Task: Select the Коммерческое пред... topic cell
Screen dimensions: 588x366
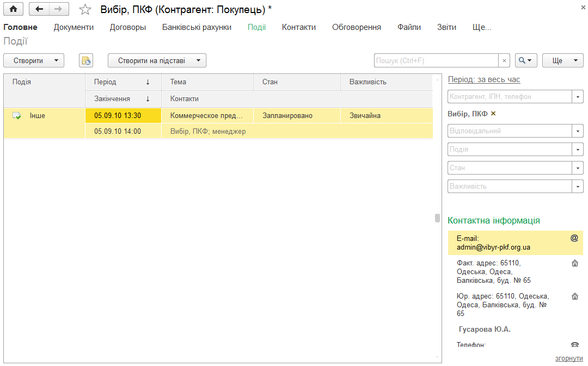Action: (x=207, y=115)
